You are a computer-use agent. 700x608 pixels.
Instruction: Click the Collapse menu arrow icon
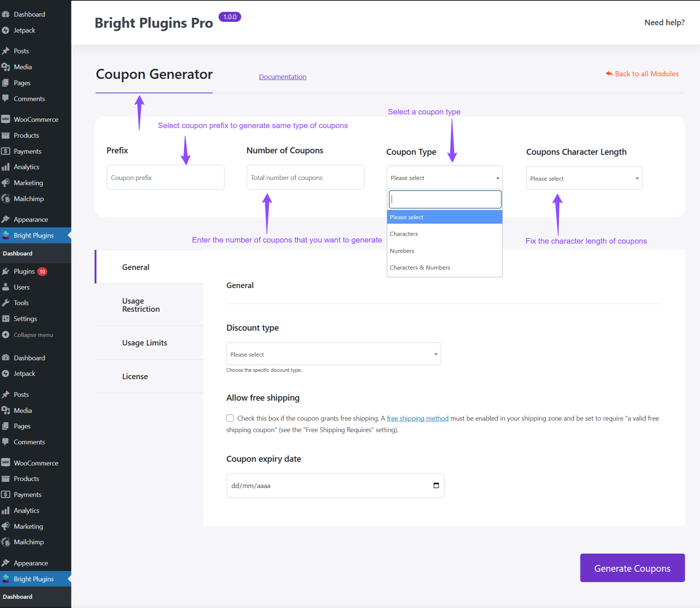click(x=6, y=335)
